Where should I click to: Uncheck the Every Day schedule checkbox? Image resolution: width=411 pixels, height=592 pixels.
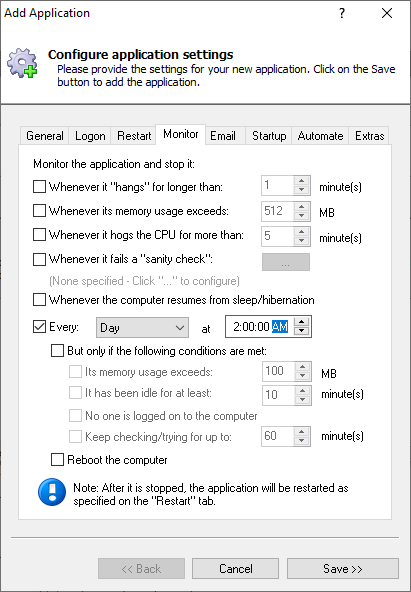tap(39, 327)
